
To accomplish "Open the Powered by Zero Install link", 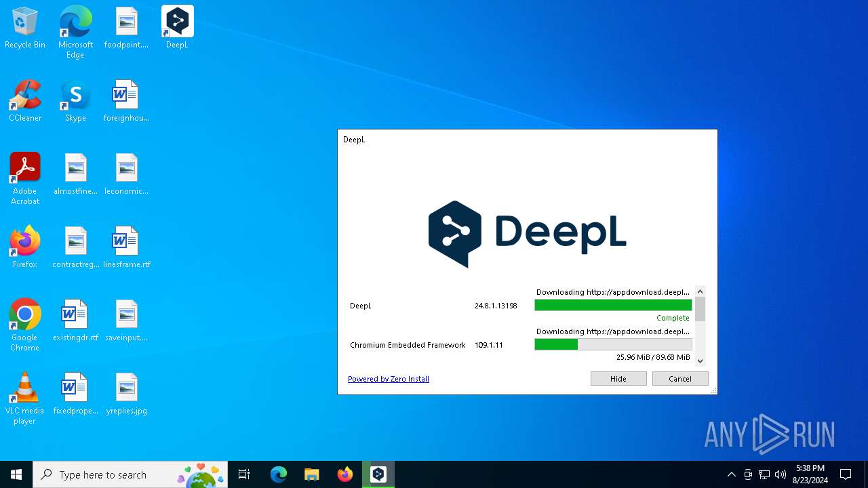I will (x=389, y=379).
